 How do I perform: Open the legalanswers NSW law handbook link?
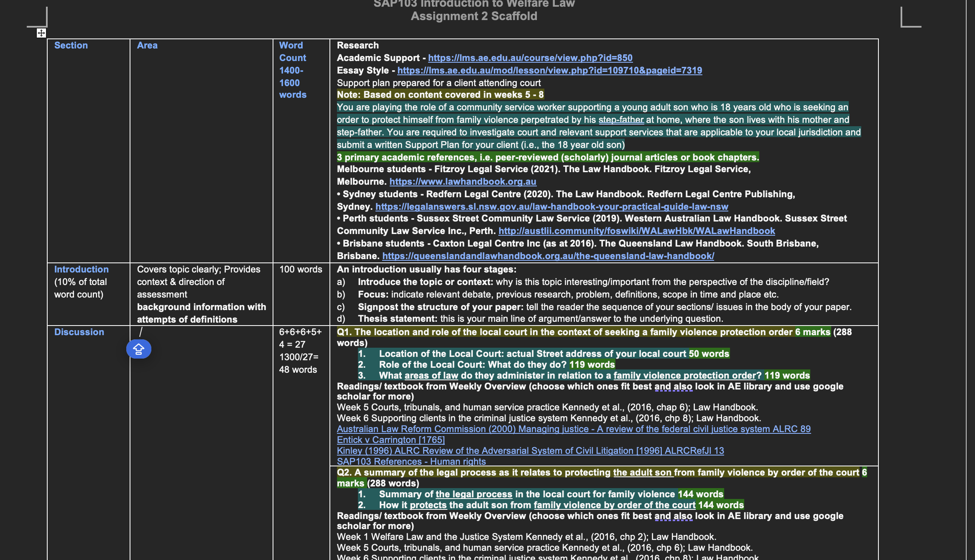pyautogui.click(x=551, y=207)
